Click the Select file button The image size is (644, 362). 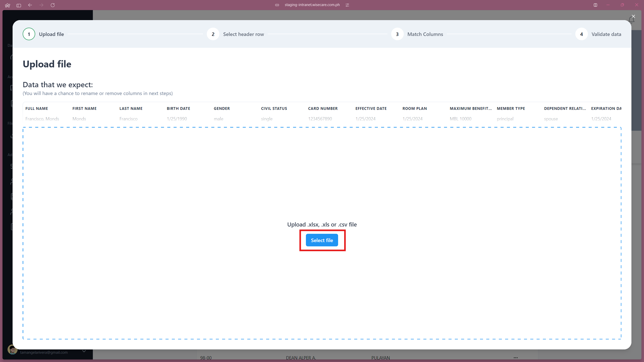[322, 240]
